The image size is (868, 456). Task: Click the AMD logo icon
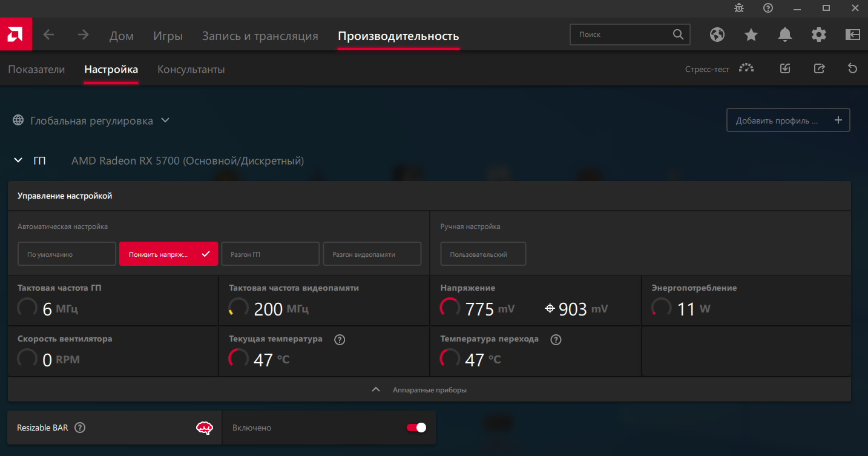point(15,35)
